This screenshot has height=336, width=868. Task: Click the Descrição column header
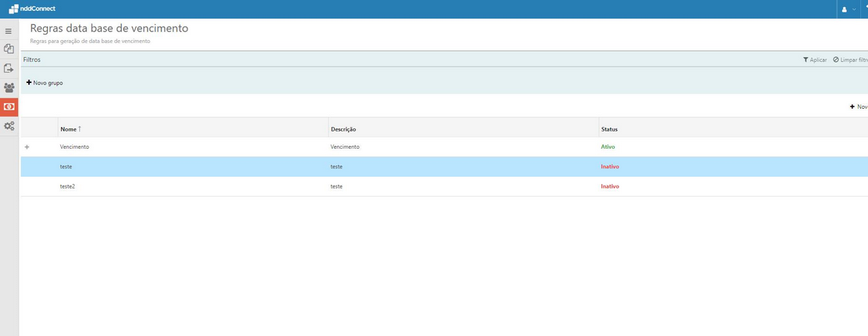pos(343,128)
